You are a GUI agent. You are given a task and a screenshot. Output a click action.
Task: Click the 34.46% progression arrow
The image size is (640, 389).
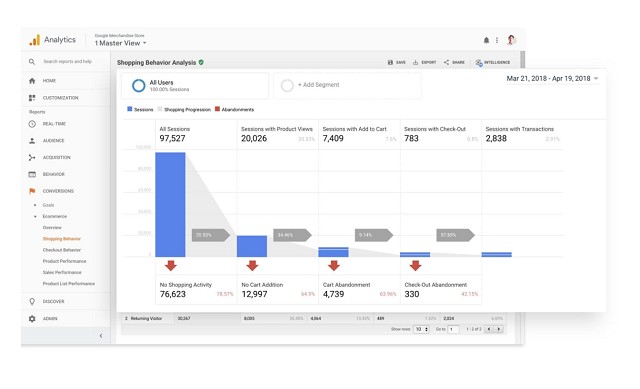tap(292, 235)
